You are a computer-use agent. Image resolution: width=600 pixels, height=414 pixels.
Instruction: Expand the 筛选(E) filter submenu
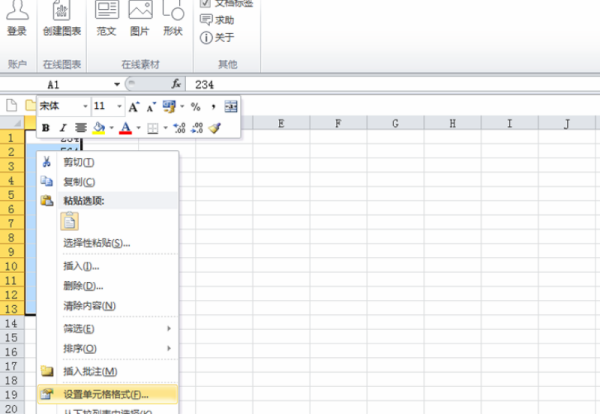(x=108, y=328)
